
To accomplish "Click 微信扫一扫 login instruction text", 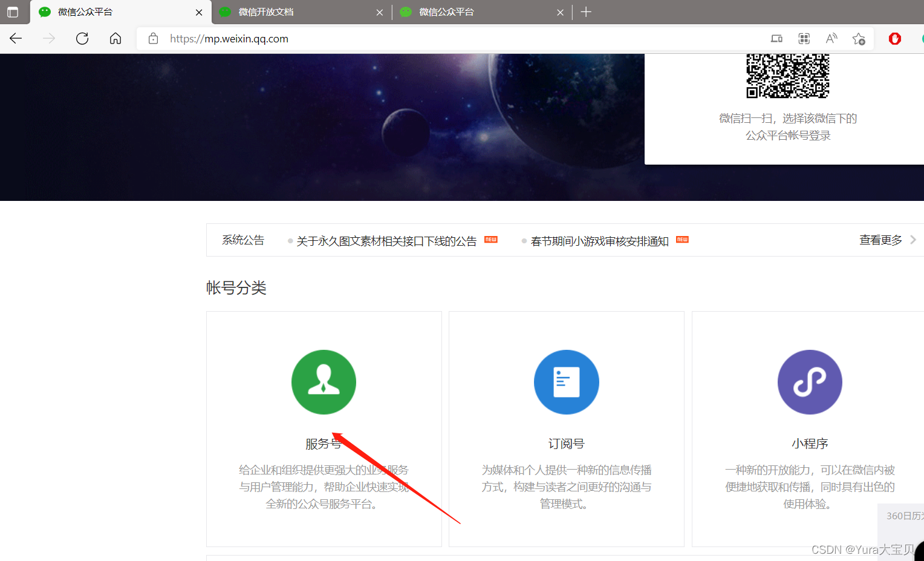I will pyautogui.click(x=788, y=127).
